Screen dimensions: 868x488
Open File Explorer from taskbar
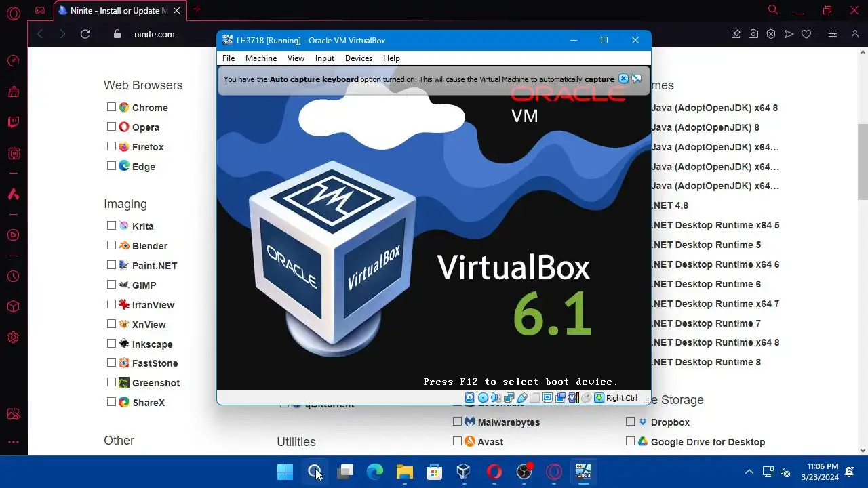click(405, 472)
